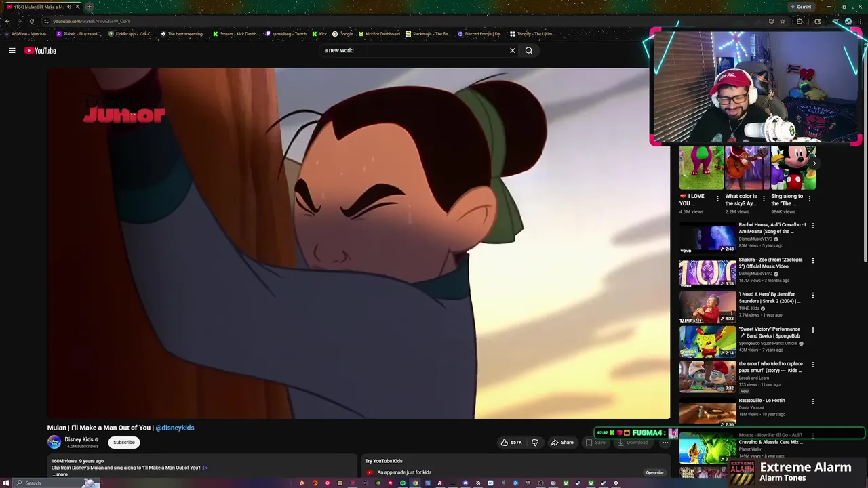Open the smurf who tried to replace papa smurf title
The image size is (868, 488).
tap(770, 367)
